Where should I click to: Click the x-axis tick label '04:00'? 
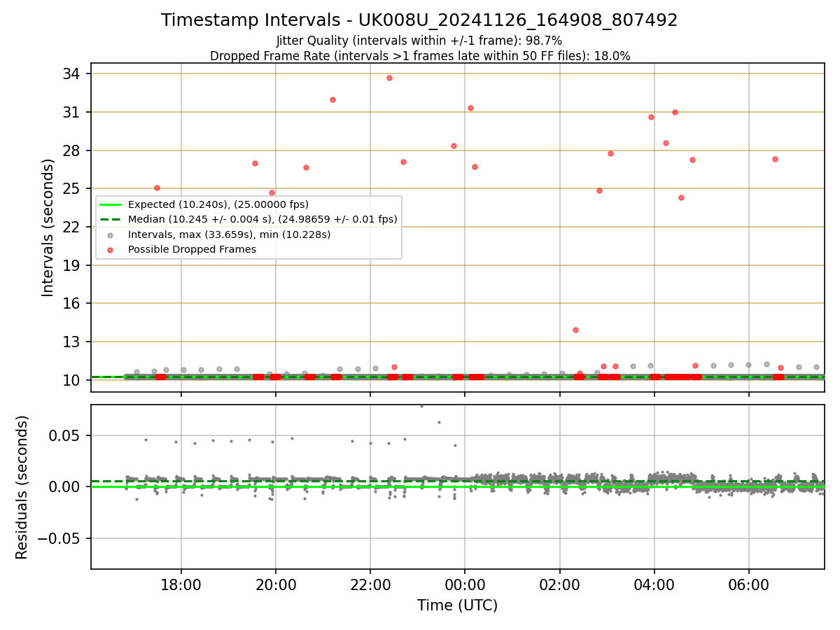coord(654,584)
